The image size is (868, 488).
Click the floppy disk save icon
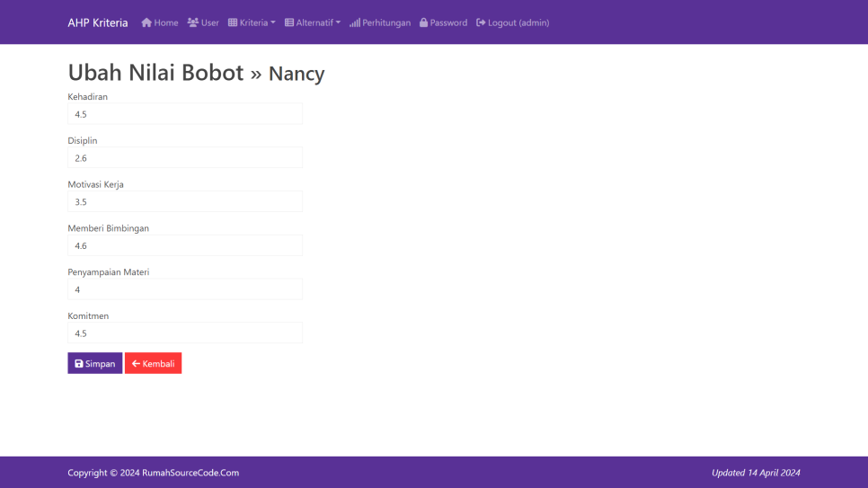pos(79,364)
